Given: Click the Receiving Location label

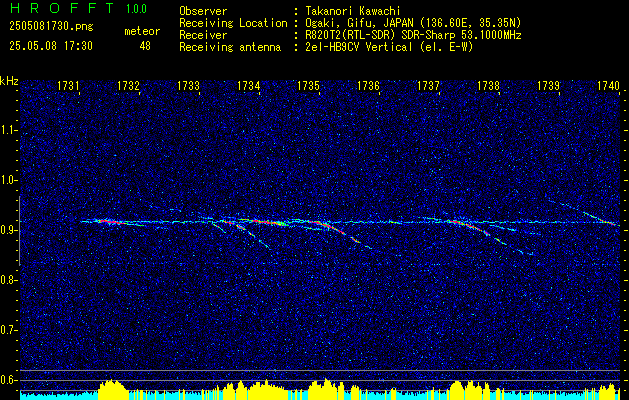Looking at the screenshot, I should (233, 23).
